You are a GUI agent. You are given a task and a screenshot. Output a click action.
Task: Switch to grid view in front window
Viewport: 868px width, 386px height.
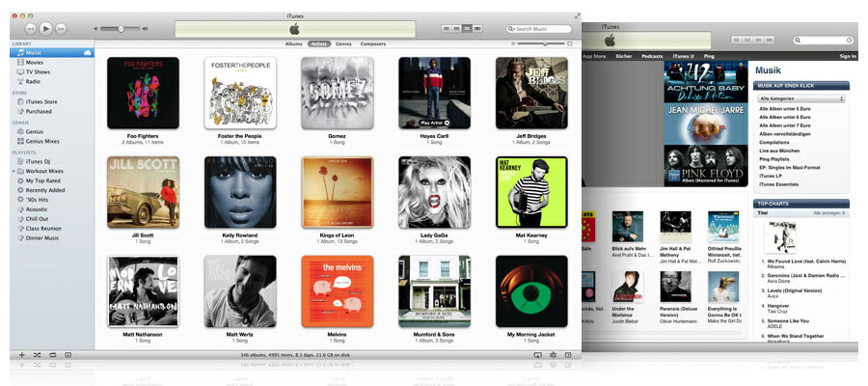(467, 28)
